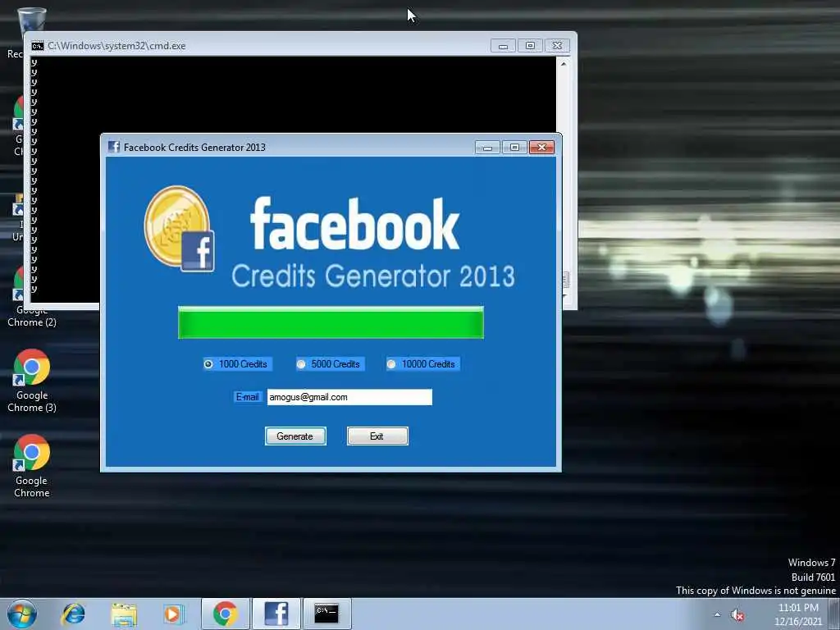Viewport: 840px width, 630px height.
Task: Click the green progress bar
Action: pos(331,322)
